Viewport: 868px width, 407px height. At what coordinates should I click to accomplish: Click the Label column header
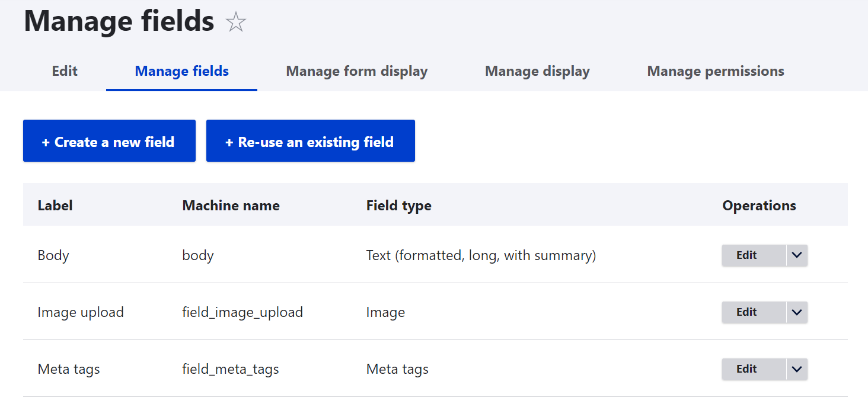[55, 205]
